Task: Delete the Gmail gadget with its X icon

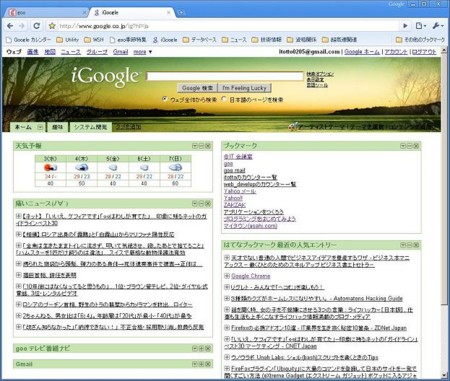Action: (x=208, y=364)
